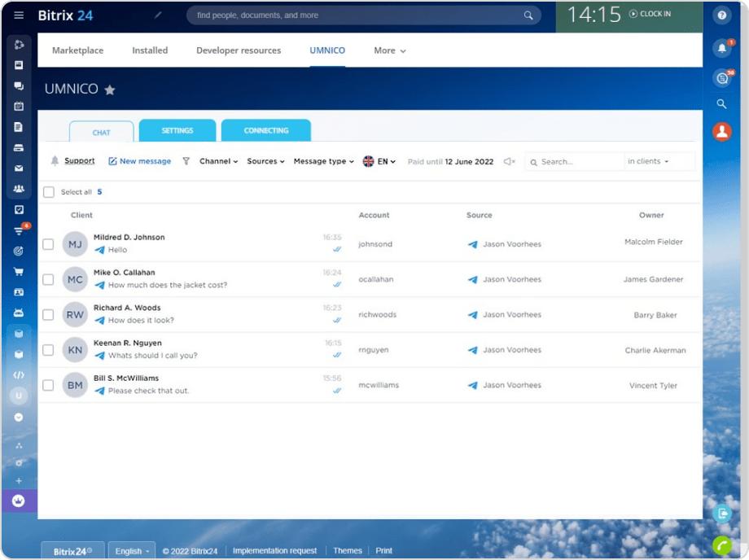Image resolution: width=749 pixels, height=560 pixels.
Task: Switch to the SETTINGS tab
Action: pyautogui.click(x=177, y=129)
